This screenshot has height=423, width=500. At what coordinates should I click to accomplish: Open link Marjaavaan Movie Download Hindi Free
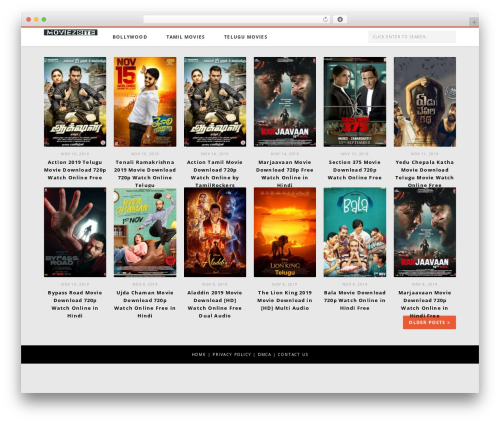pyautogui.click(x=425, y=304)
